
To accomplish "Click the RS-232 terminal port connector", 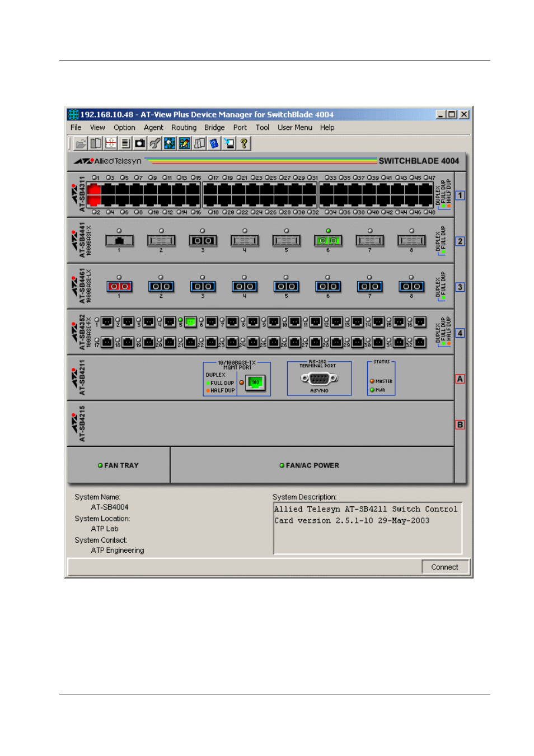I will 319,379.
